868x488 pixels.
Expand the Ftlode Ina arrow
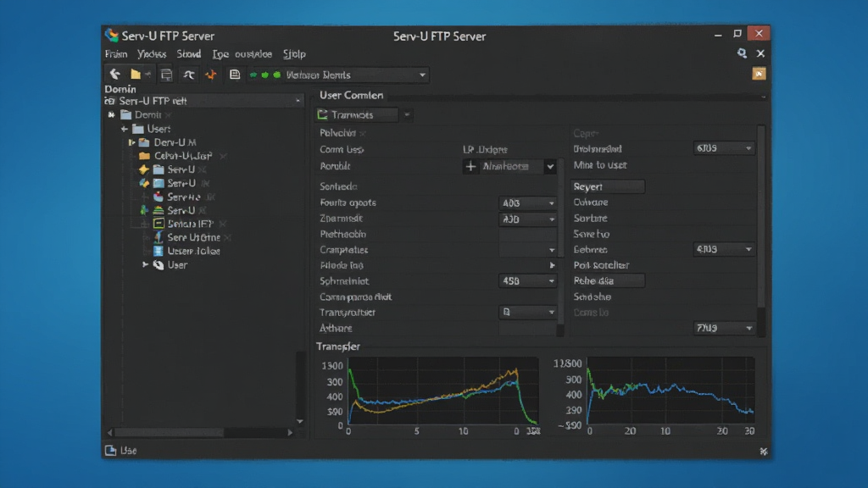tap(552, 265)
